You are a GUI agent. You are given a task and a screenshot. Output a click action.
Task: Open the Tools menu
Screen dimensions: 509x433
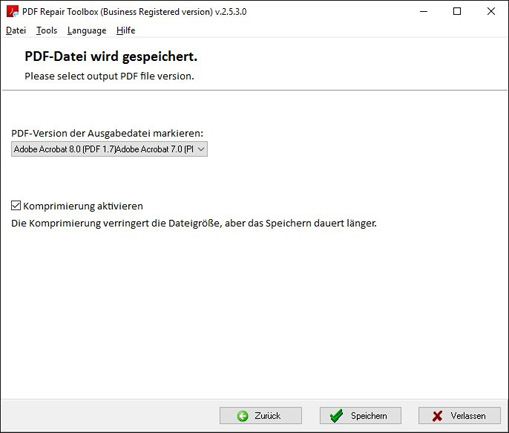[47, 31]
